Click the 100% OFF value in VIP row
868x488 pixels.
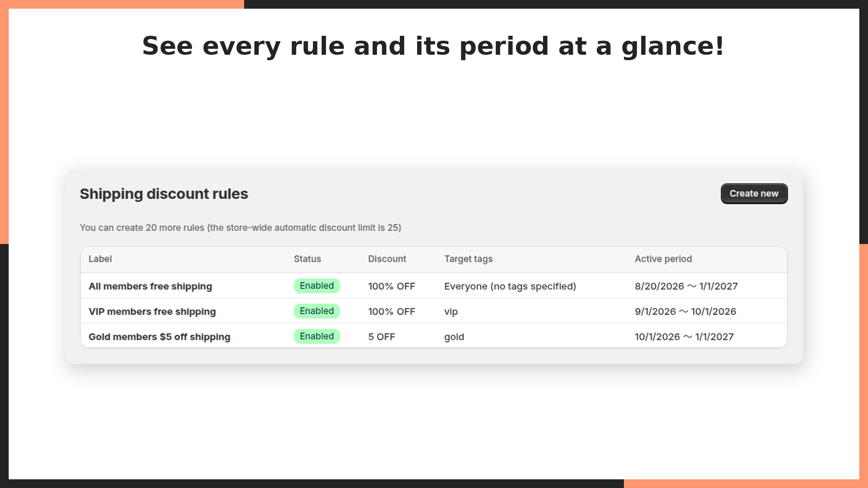391,311
